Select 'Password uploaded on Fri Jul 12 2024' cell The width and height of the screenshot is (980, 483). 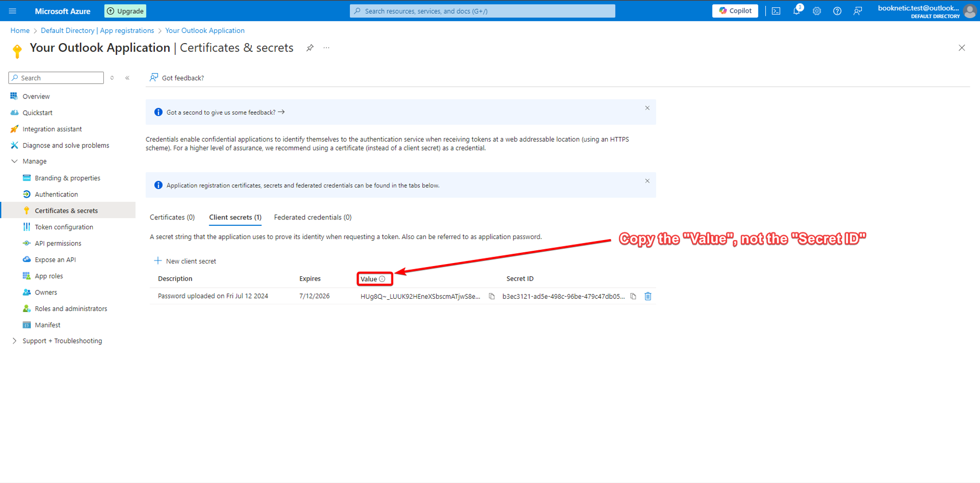pyautogui.click(x=213, y=296)
